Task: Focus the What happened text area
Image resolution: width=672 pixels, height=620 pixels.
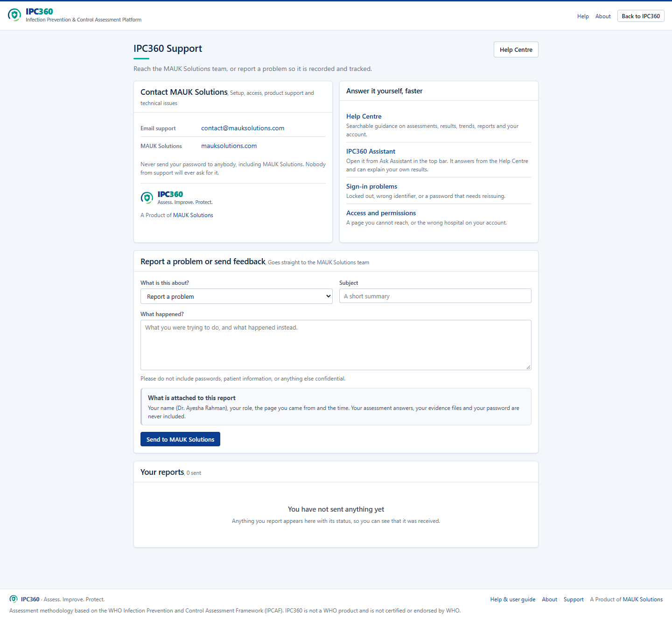Action: click(x=336, y=345)
